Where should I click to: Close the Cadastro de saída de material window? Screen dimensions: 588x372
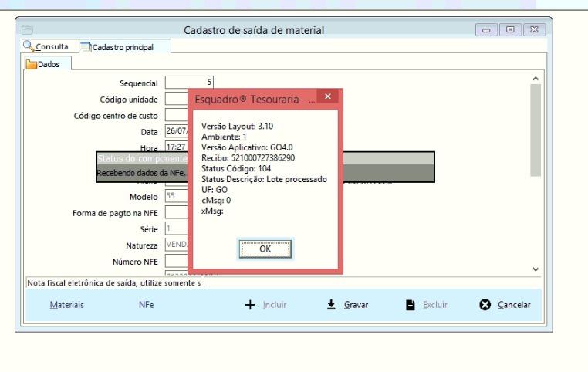[535, 29]
